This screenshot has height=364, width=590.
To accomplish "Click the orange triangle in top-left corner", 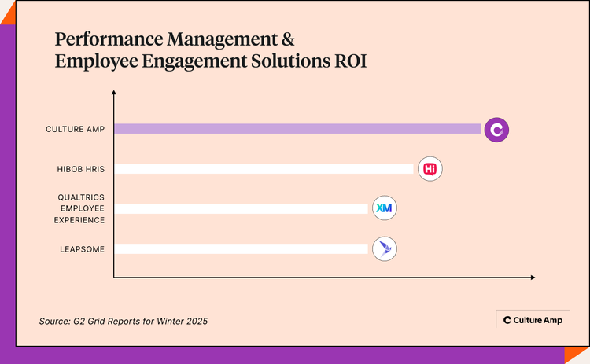I will 6,31.
